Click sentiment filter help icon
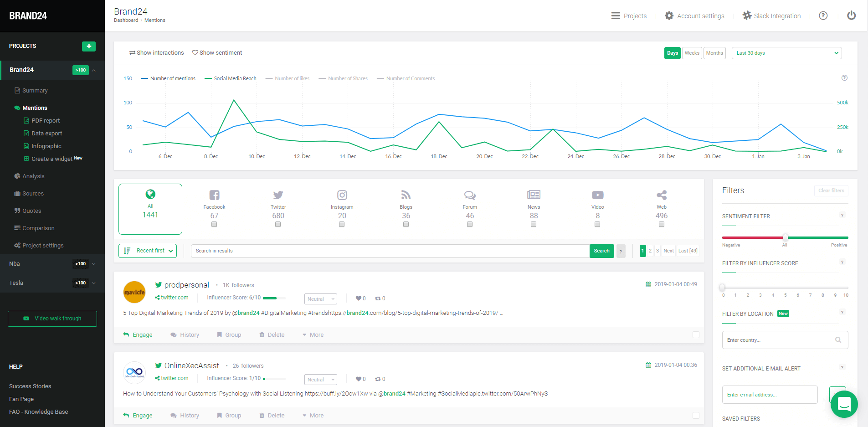 coord(842,216)
